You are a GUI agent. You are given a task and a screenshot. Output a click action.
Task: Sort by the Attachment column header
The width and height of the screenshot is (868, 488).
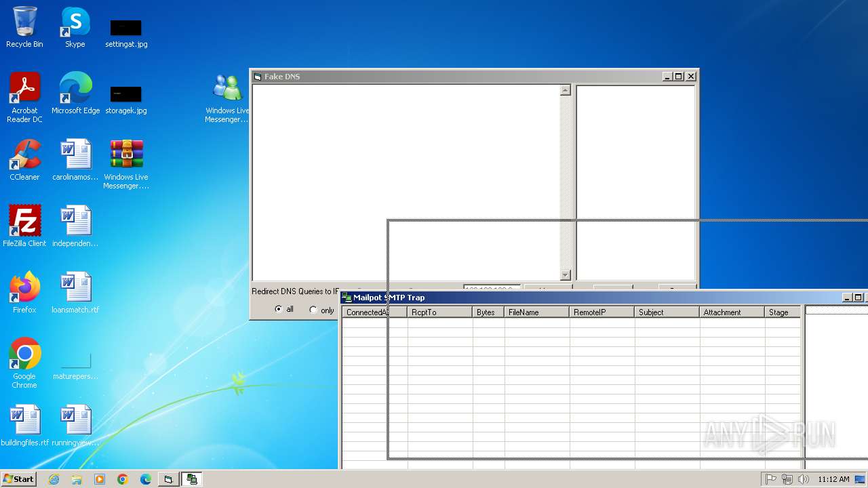pos(732,312)
